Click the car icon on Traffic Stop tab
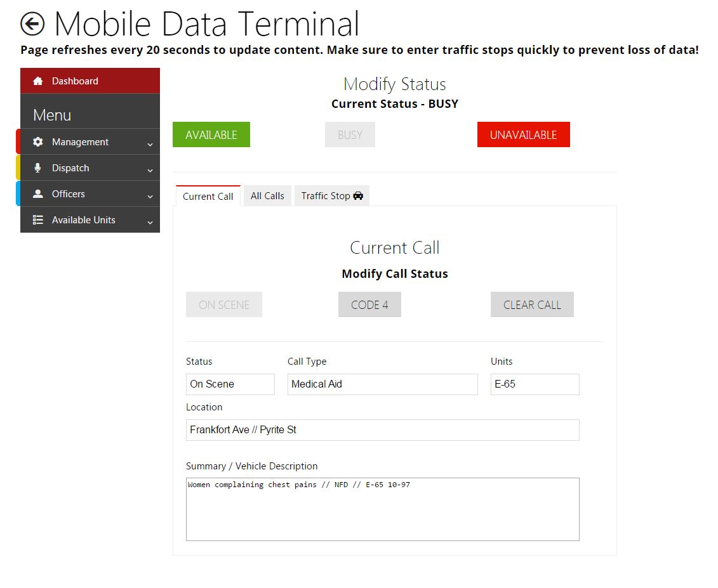718x588 pixels. (358, 196)
